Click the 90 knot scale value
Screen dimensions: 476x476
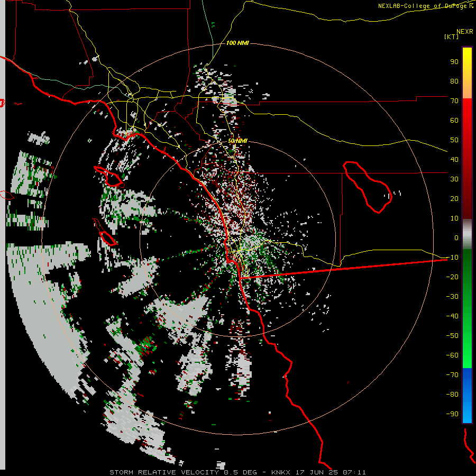(x=454, y=62)
